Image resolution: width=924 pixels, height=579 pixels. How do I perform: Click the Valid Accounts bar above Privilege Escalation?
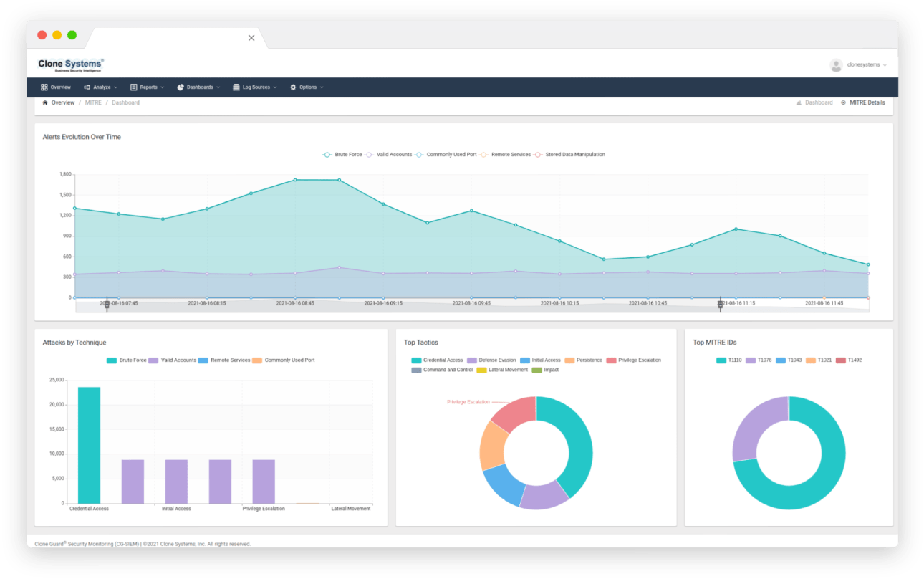264,482
